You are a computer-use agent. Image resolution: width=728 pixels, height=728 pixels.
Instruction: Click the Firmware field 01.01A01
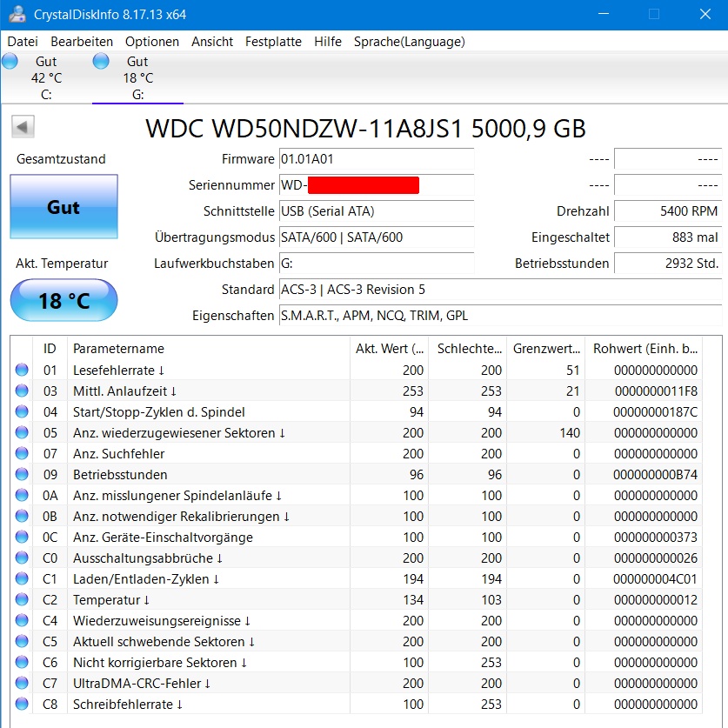(x=377, y=159)
